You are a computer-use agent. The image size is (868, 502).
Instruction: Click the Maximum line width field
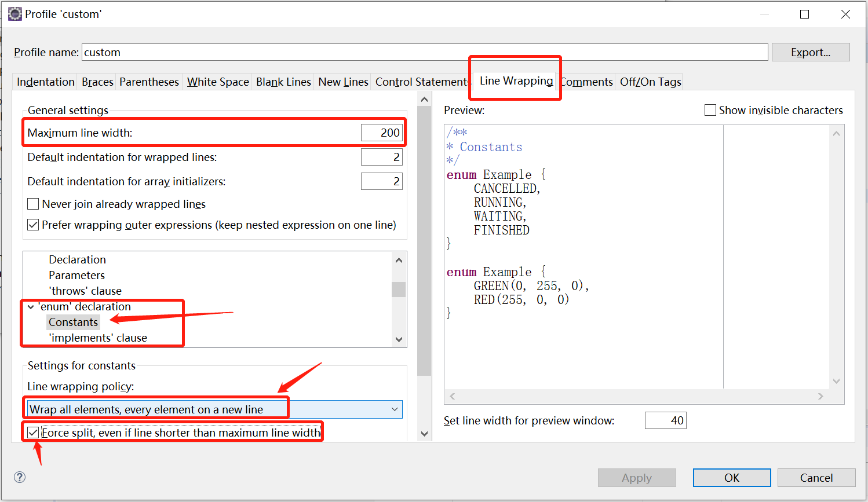381,132
